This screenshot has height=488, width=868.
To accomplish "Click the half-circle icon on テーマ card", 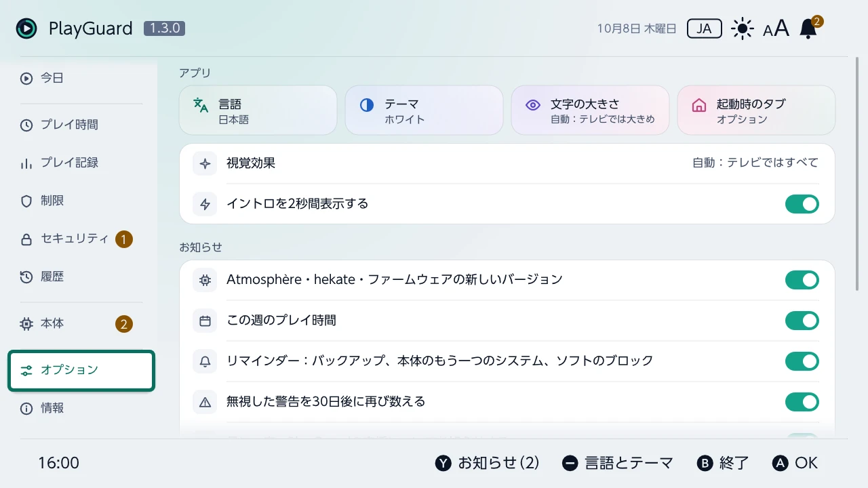I will pos(367,105).
